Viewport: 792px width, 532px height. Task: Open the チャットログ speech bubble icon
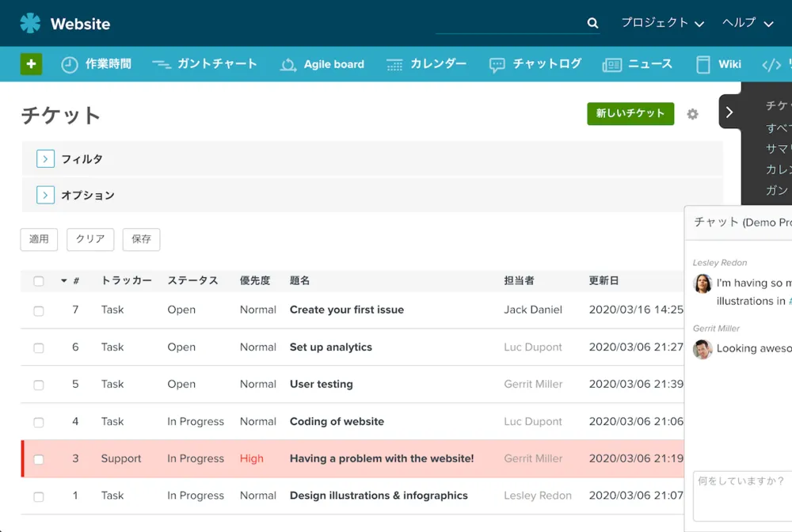[497, 65]
